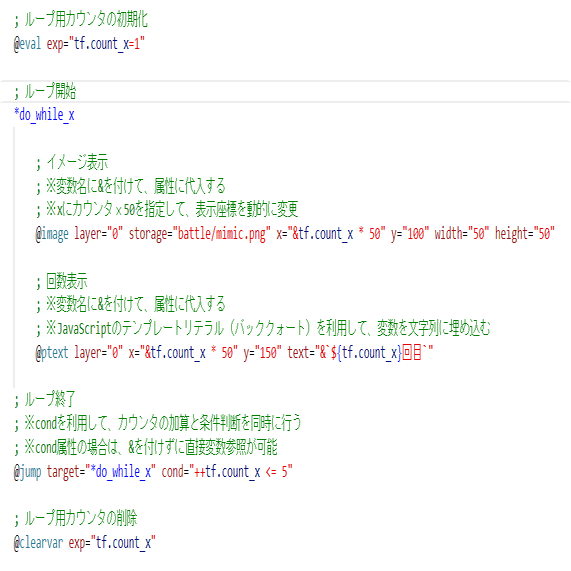Click the comment "ループ終了"
This screenshot has height=571, width=571.
[45, 399]
